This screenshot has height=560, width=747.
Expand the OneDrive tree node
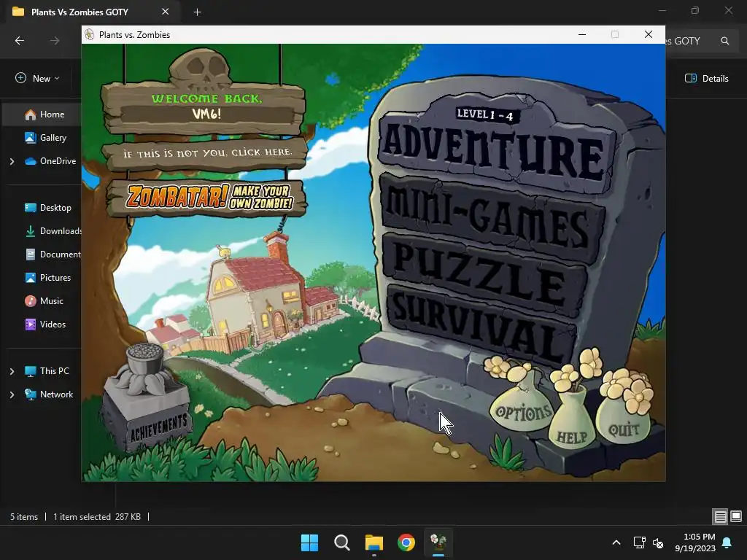click(12, 161)
